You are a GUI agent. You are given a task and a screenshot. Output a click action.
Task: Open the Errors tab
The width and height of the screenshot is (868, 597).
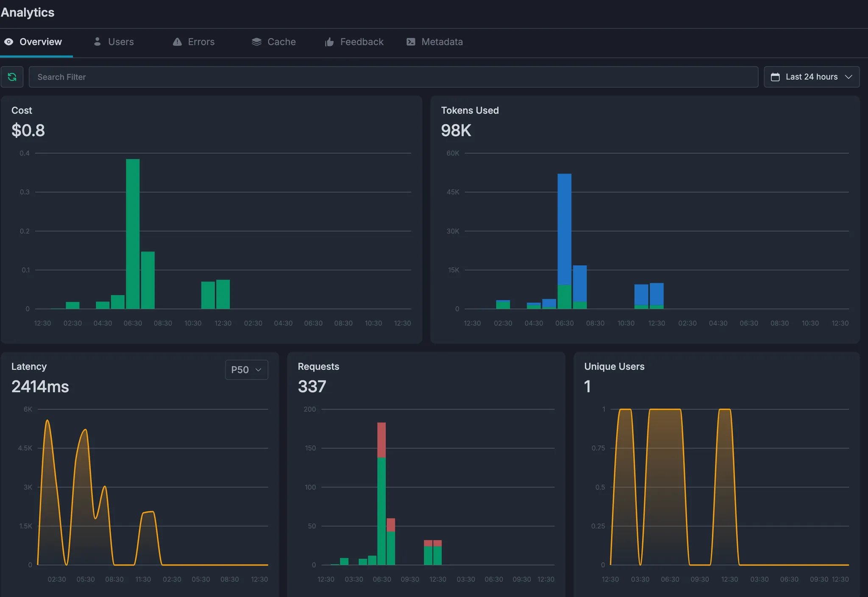click(x=201, y=42)
